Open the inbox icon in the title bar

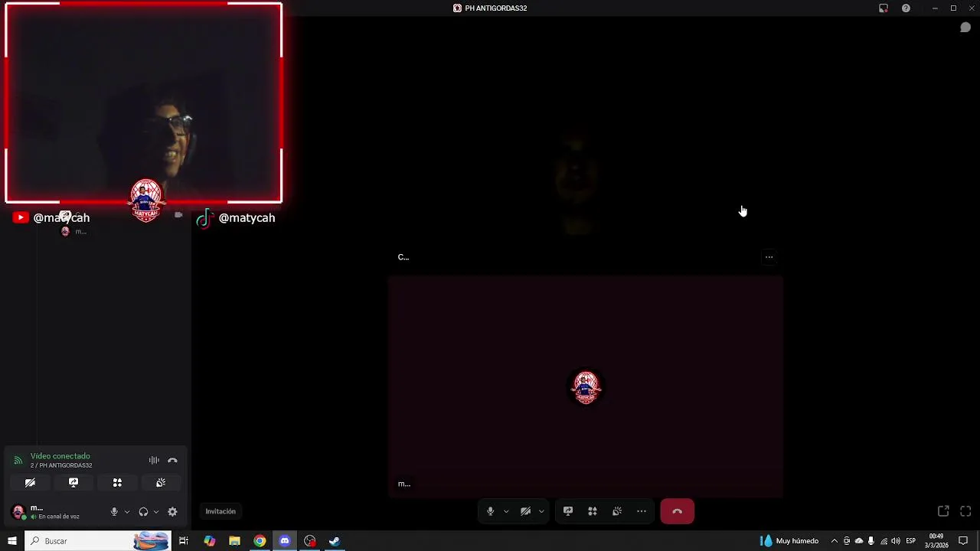coord(884,8)
